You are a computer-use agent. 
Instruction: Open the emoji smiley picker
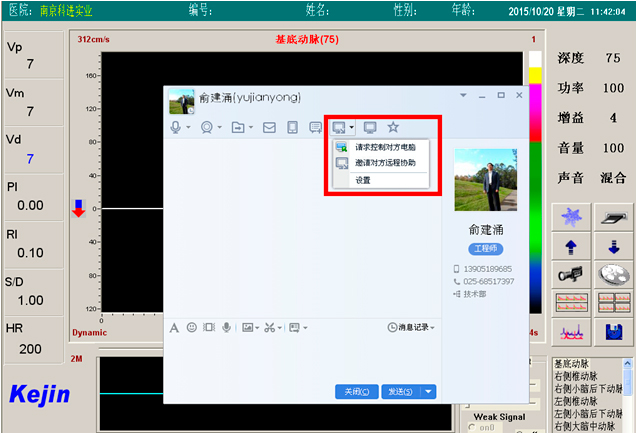pos(192,327)
